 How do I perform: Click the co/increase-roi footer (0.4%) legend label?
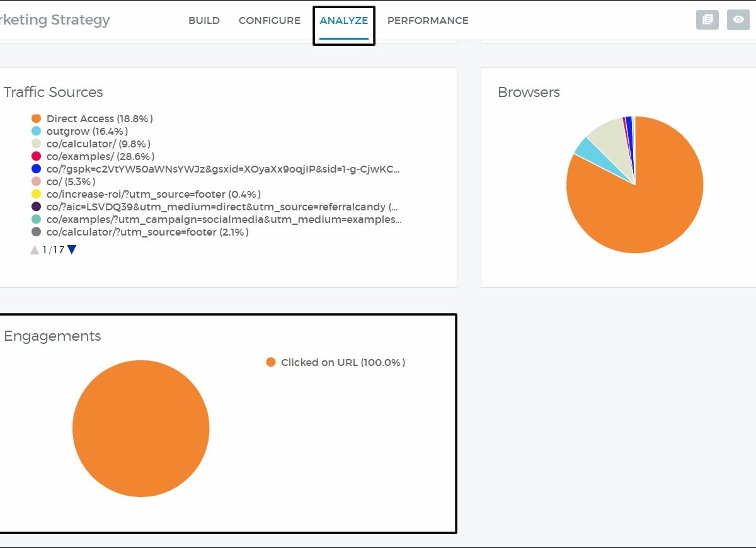[153, 194]
